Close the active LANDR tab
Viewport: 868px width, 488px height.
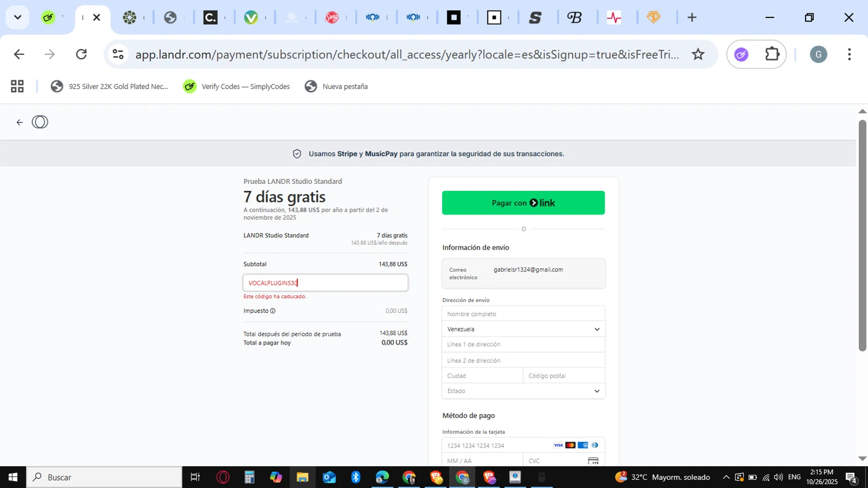[97, 17]
